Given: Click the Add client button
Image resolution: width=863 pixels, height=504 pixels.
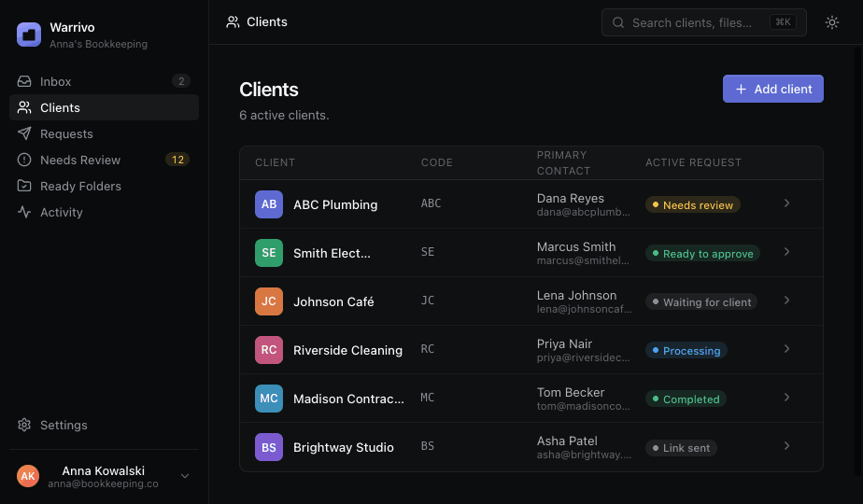Looking at the screenshot, I should (772, 89).
